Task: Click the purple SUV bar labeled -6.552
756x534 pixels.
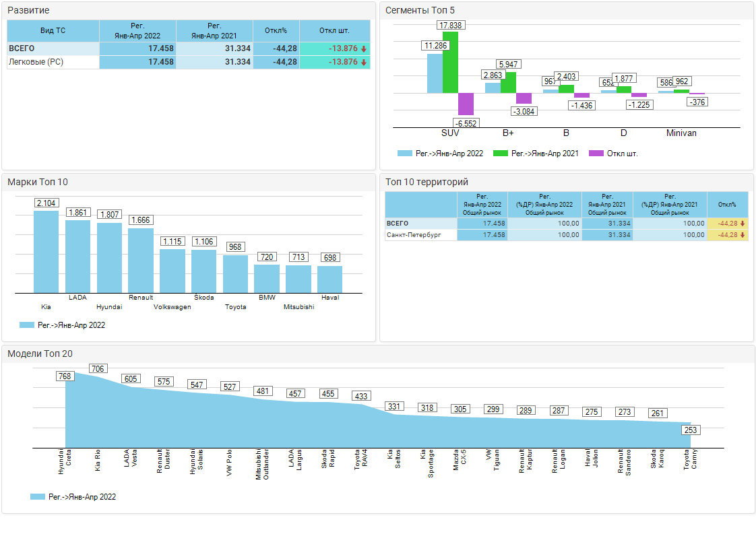Action: pyautogui.click(x=466, y=104)
